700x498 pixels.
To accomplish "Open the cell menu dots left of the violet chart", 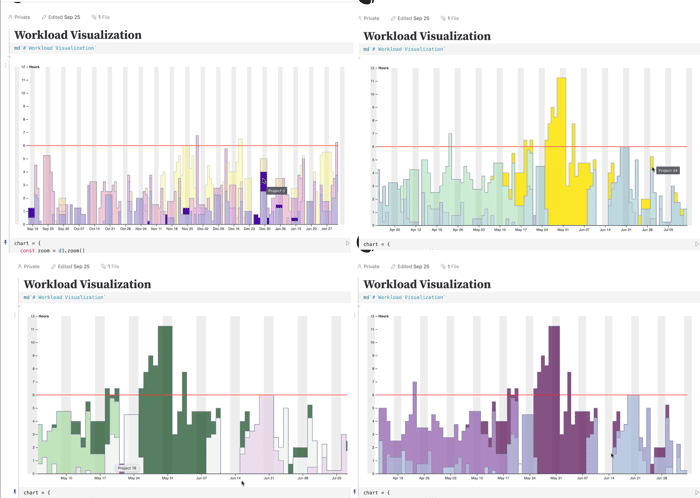I will point(355,315).
